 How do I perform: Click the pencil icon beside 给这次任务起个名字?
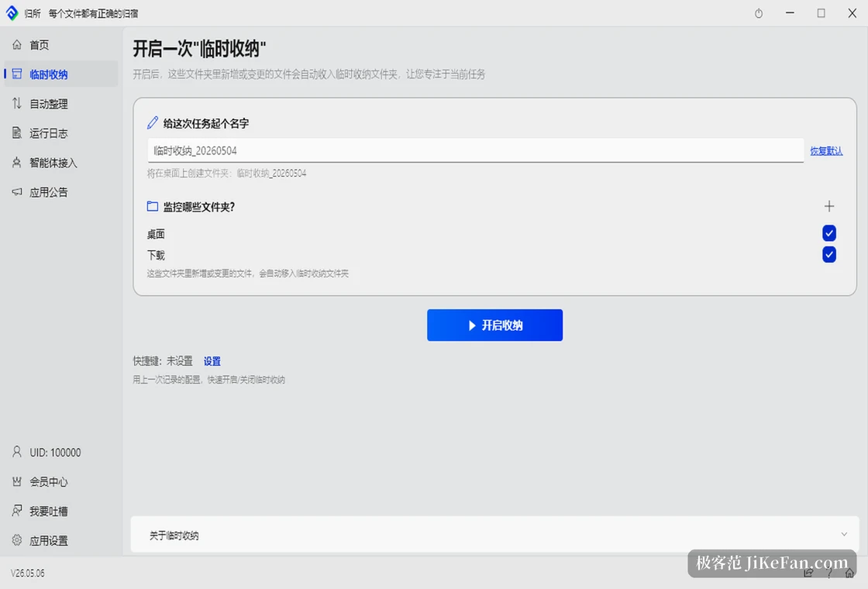pos(153,123)
